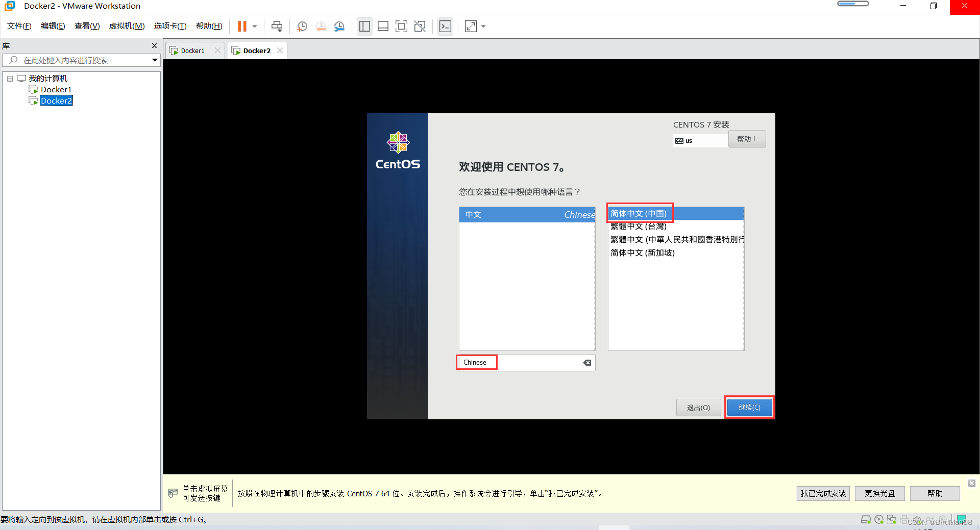This screenshot has height=530, width=980.
Task: Clear the language filter field
Action: click(x=587, y=363)
